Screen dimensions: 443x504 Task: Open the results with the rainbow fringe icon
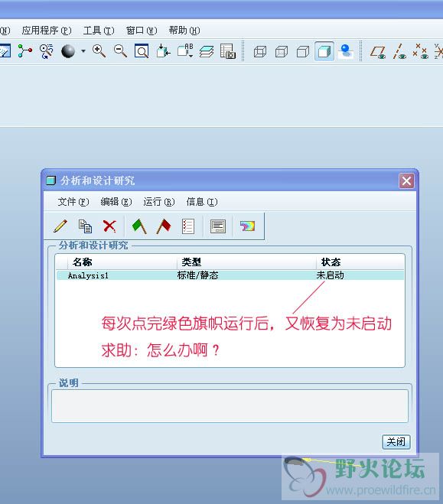click(248, 226)
